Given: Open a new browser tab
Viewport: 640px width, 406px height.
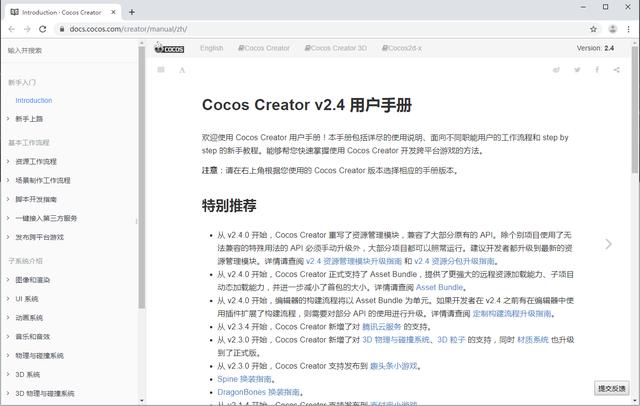Looking at the screenshot, I should click(x=132, y=12).
